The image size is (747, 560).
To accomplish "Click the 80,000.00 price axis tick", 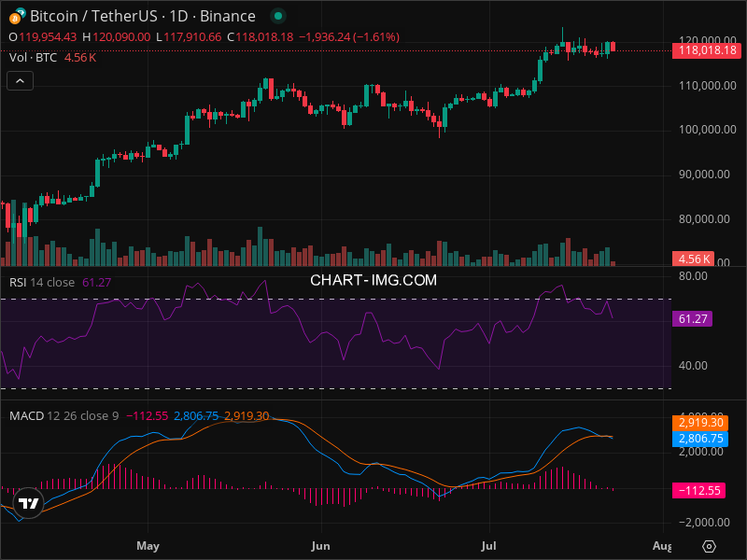I will click(x=704, y=219).
